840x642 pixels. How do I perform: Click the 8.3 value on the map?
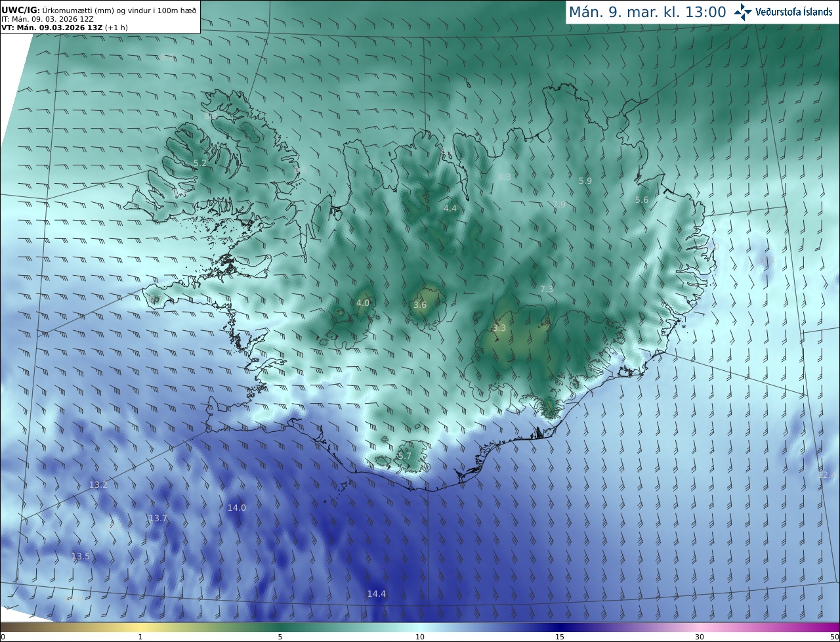[x=504, y=177]
